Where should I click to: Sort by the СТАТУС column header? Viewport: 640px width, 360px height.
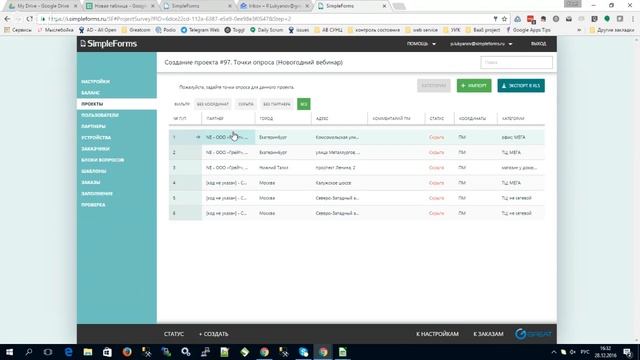(x=436, y=118)
